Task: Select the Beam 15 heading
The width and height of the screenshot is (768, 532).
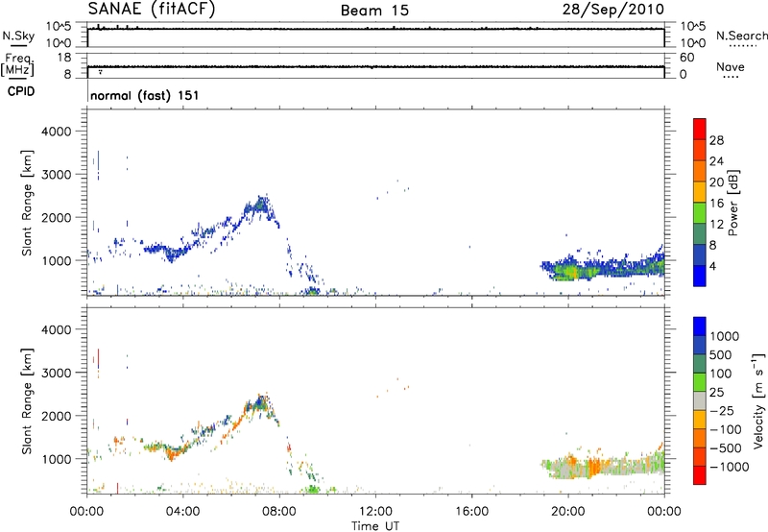Action: (x=374, y=11)
